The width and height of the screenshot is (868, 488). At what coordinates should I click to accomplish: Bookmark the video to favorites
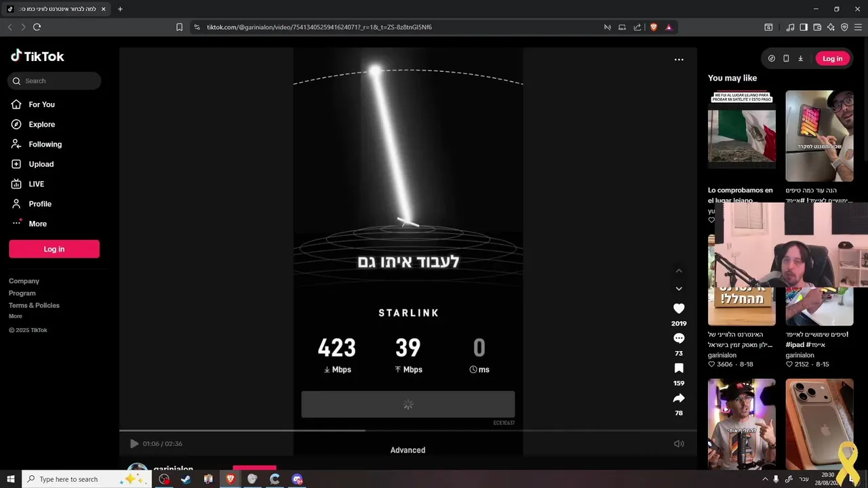(x=679, y=368)
